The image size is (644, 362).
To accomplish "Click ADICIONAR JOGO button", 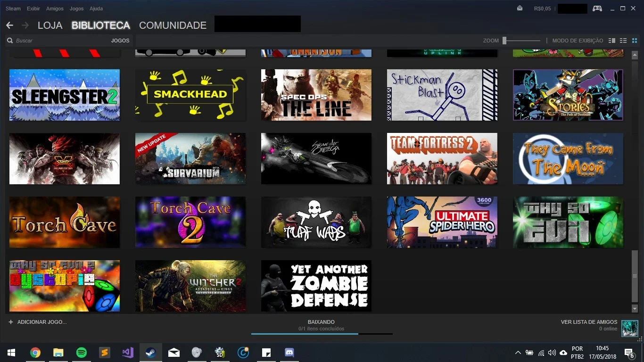I will [38, 322].
